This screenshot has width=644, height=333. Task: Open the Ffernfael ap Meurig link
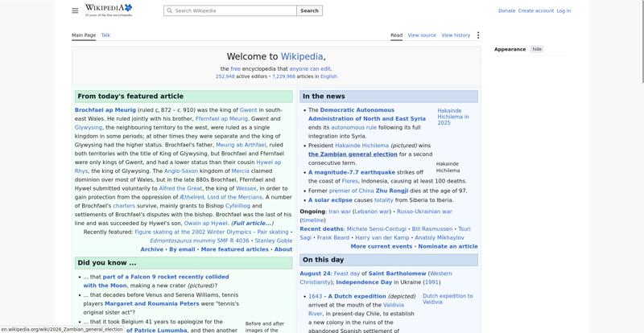222,119
